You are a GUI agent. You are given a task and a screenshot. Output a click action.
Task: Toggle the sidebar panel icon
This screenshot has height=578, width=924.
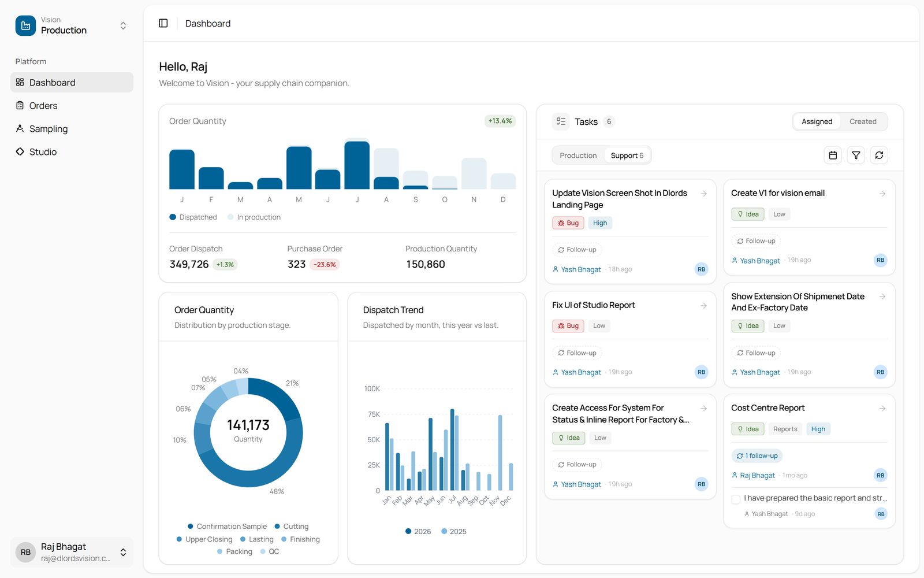tap(163, 23)
